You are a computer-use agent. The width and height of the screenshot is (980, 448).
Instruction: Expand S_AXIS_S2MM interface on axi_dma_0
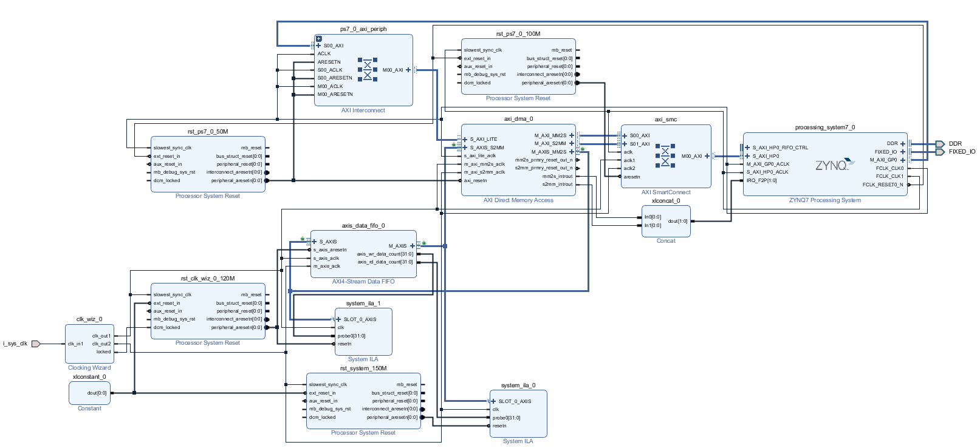pyautogui.click(x=465, y=148)
